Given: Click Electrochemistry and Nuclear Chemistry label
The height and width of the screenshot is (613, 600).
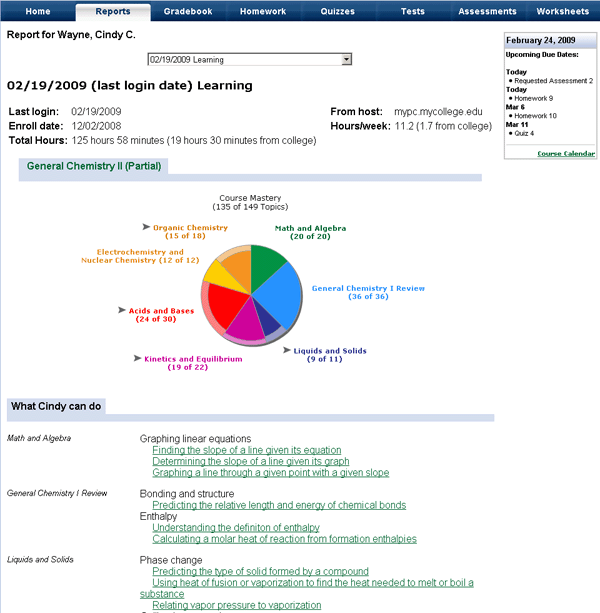Looking at the screenshot, I should (x=140, y=256).
